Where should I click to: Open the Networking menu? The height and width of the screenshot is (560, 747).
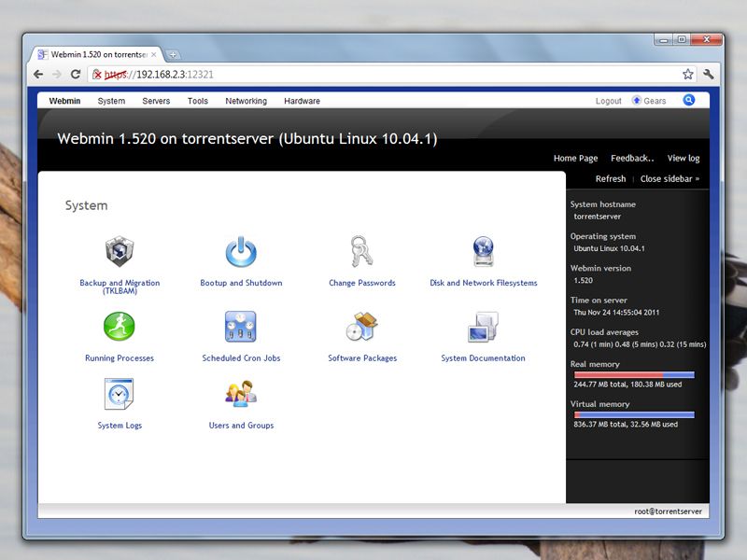[x=246, y=100]
